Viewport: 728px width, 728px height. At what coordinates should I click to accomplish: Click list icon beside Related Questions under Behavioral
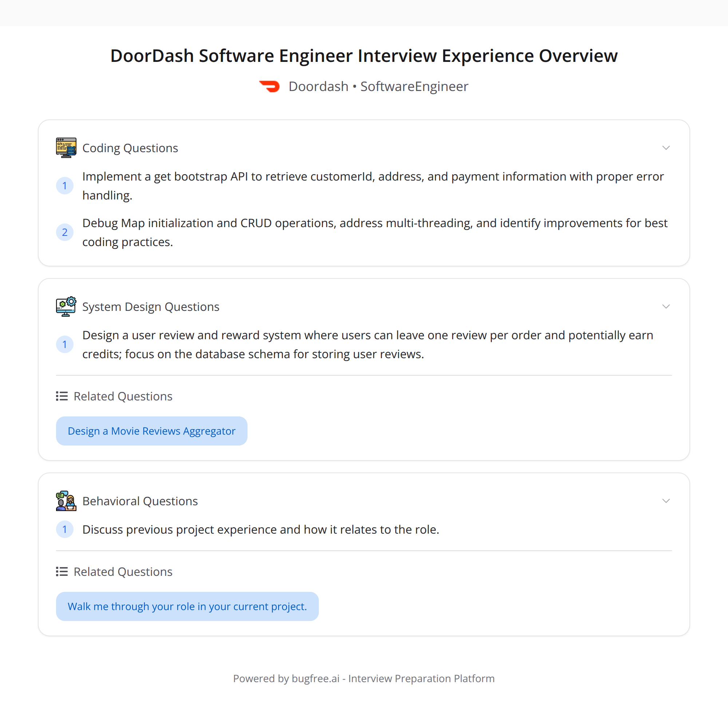click(x=62, y=571)
